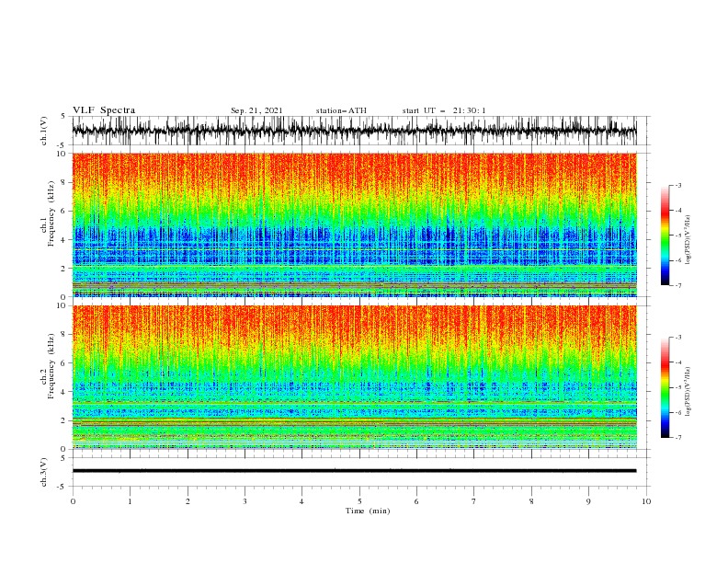Click the "-7" label on ch.1 colorbar
This screenshot has width=728, height=563.
coord(677,285)
